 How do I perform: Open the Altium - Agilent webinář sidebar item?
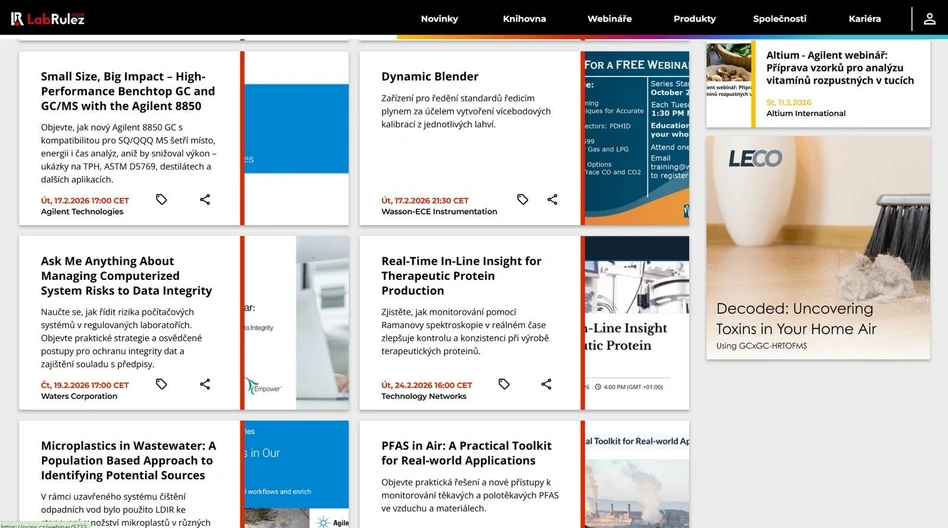[x=840, y=68]
